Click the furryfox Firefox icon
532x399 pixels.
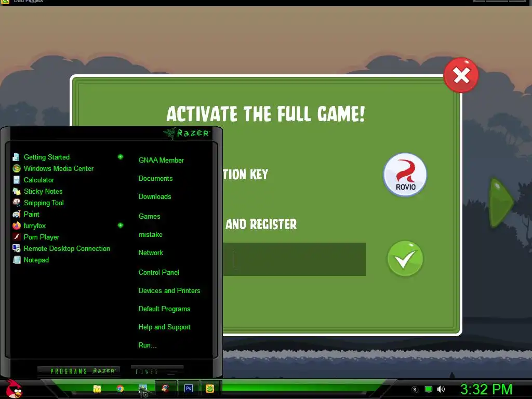[16, 225]
